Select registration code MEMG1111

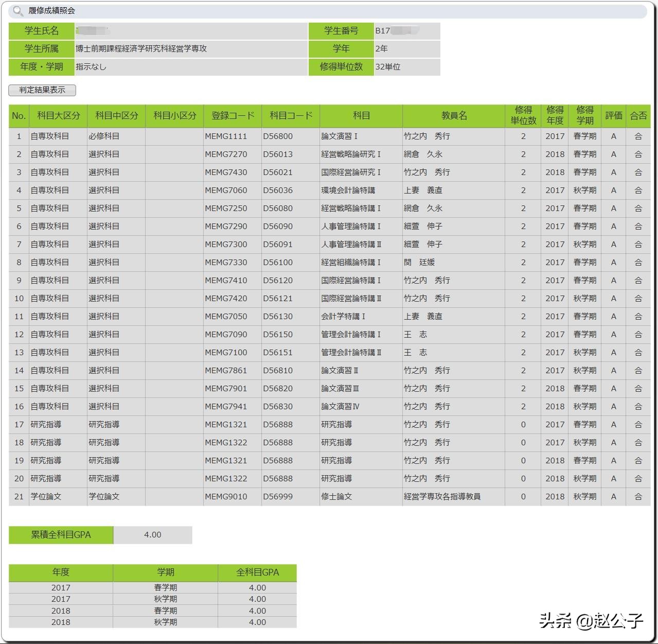pyautogui.click(x=226, y=136)
